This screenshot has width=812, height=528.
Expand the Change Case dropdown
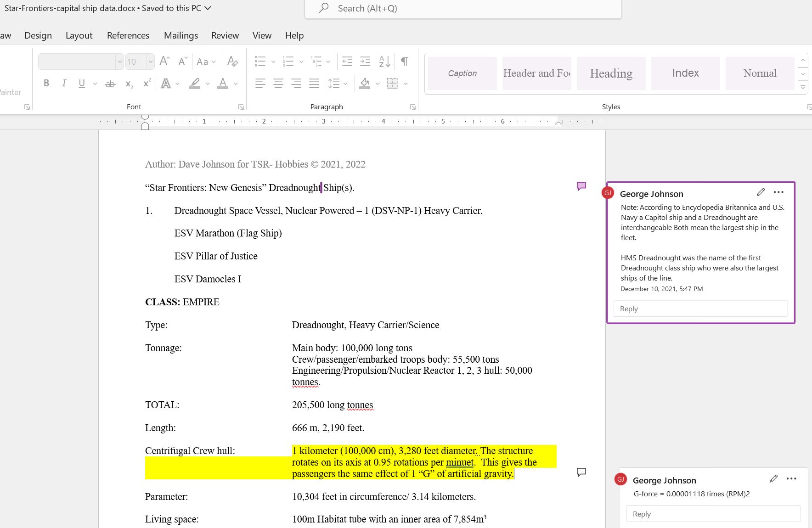point(206,62)
